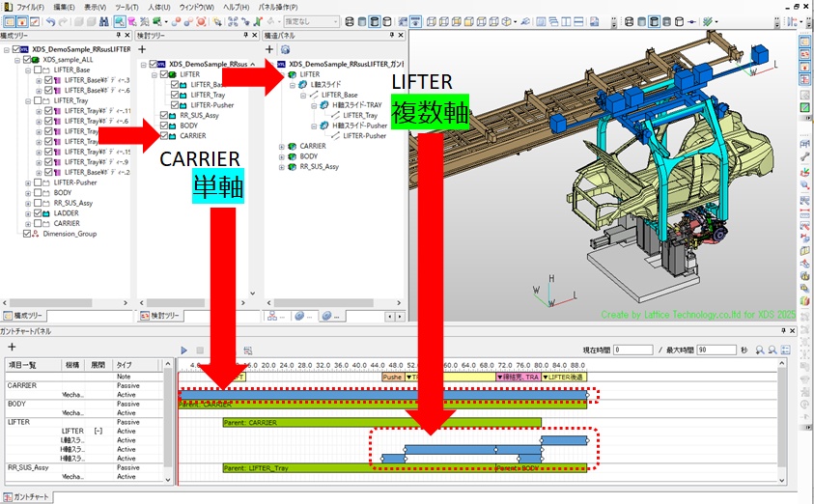Viewport: 814px width, 504px height.
Task: Expand the LIFTER-Pusher tree node
Action: click(26, 182)
